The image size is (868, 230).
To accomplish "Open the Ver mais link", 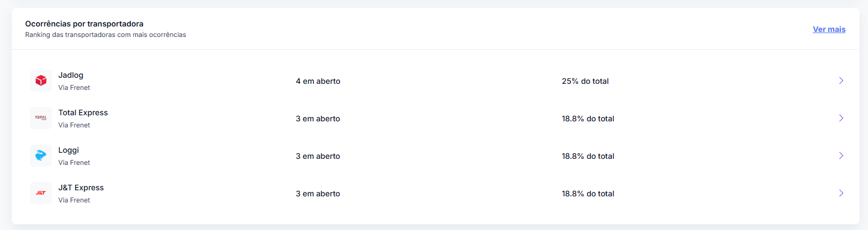I will (x=829, y=29).
